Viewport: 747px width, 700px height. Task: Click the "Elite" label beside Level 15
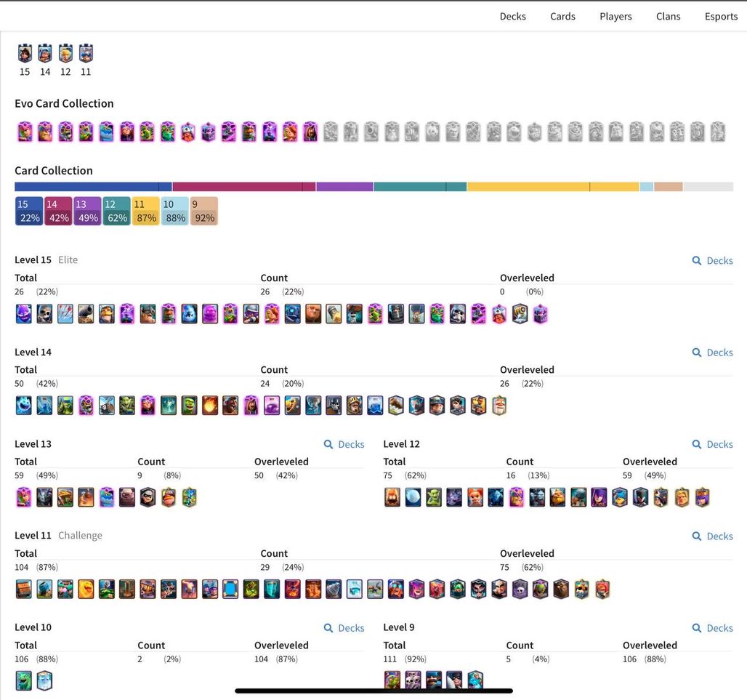[x=68, y=260]
